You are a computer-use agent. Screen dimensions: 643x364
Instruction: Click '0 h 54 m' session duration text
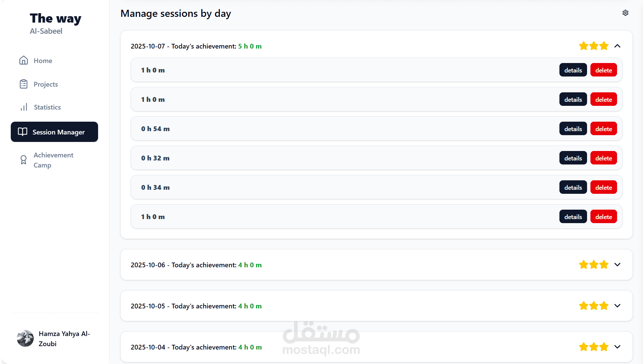[155, 129]
